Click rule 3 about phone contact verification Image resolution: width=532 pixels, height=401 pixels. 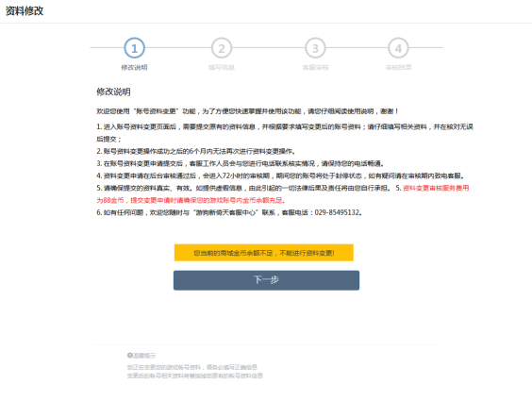[241, 163]
